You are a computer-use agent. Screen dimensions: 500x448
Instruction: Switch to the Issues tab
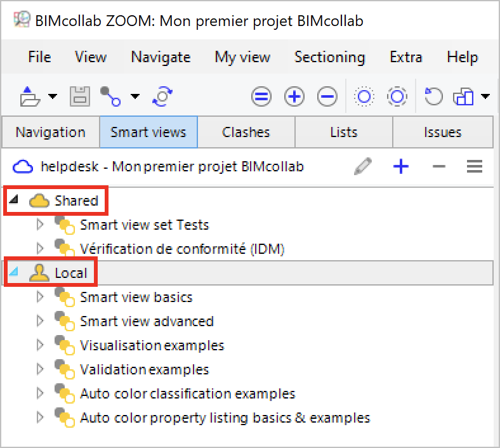442,133
